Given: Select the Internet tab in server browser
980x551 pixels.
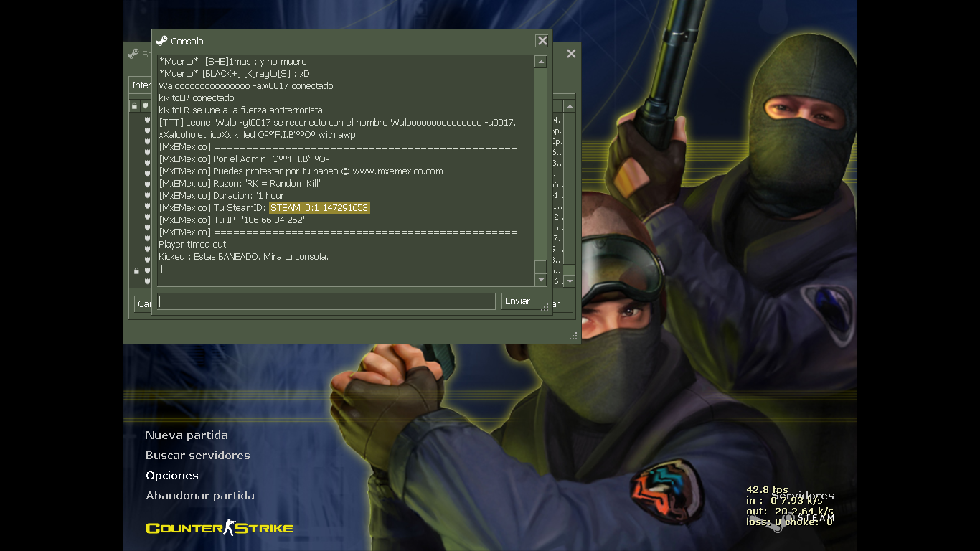Looking at the screenshot, I should (141, 85).
